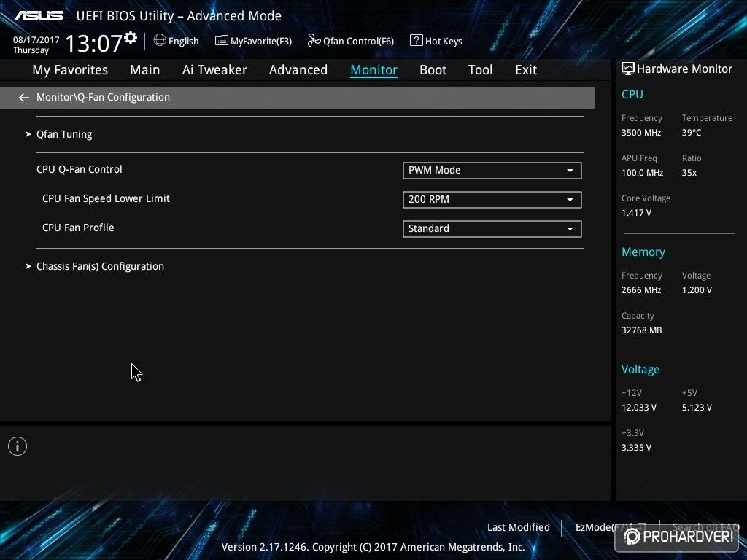747x560 pixels.
Task: Expand Chassis Fan(s) Configuration submenu
Action: click(100, 266)
